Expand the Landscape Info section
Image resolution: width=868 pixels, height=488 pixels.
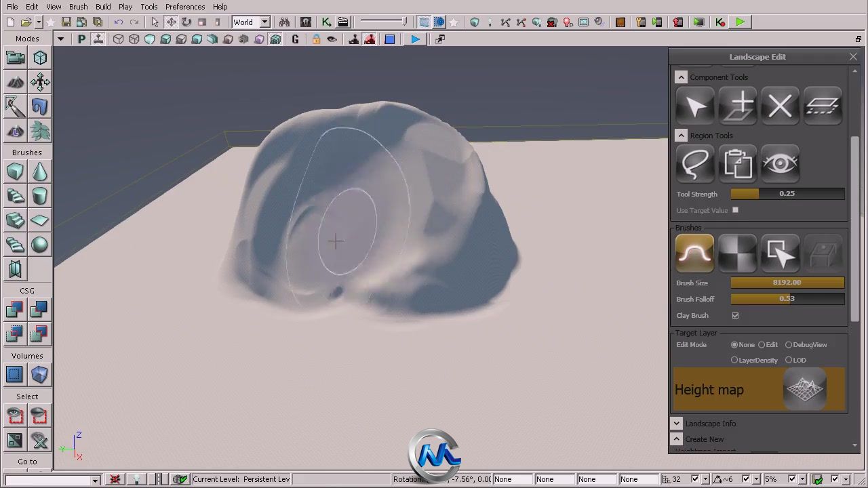[x=676, y=424]
